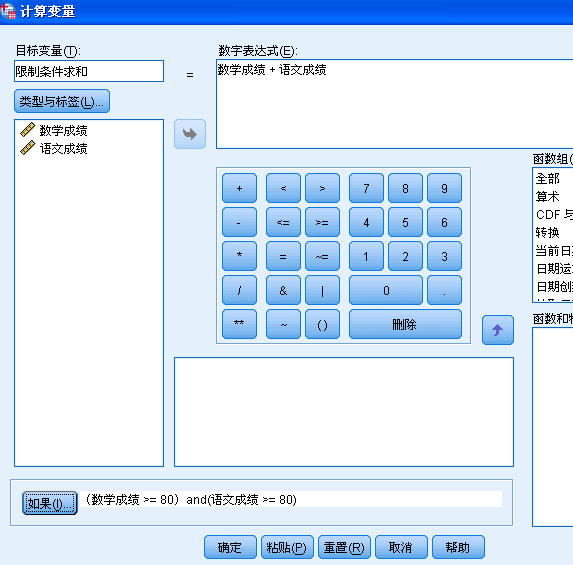Click the divide slash key

coord(239,290)
